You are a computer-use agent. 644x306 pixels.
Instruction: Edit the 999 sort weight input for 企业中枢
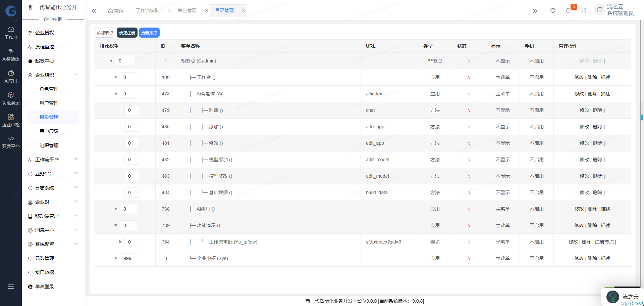(128, 258)
